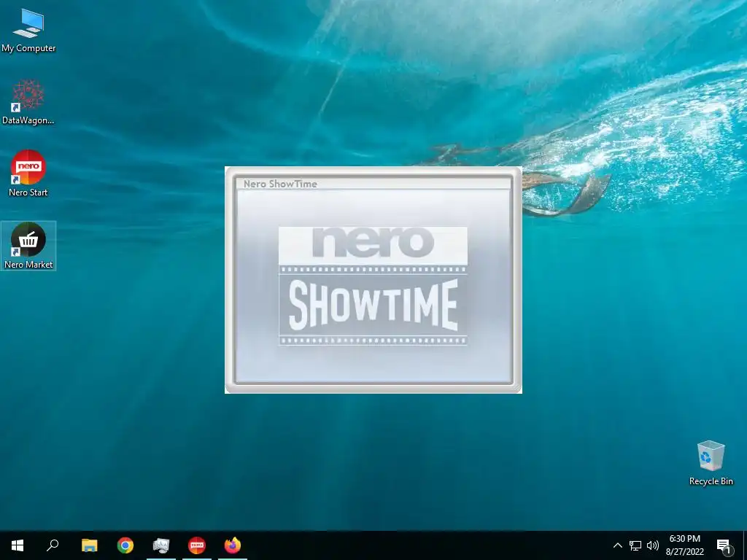The height and width of the screenshot is (560, 747).
Task: Open the Windows Start menu
Action: [x=18, y=545]
